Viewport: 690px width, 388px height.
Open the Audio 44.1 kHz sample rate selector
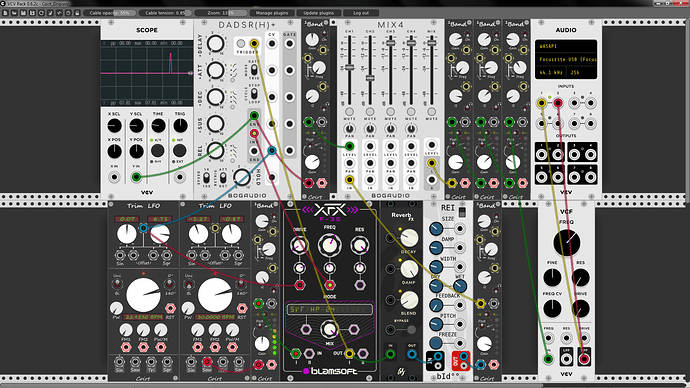(551, 72)
